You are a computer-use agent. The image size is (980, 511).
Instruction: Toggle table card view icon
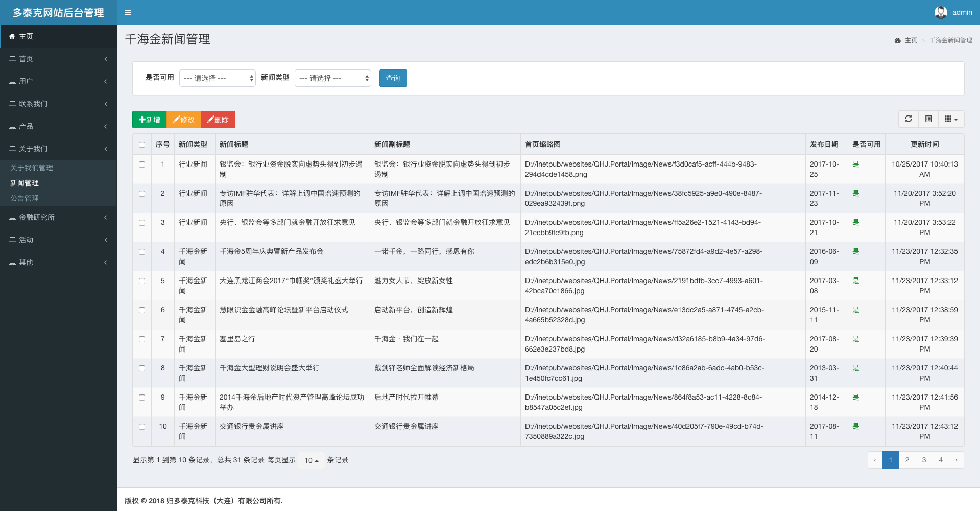click(928, 119)
